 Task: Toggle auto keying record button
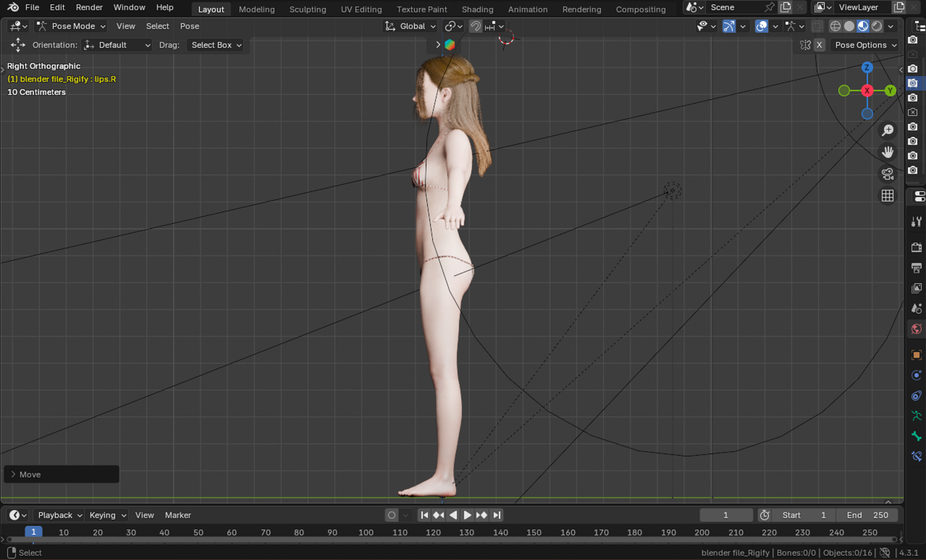pyautogui.click(x=391, y=515)
